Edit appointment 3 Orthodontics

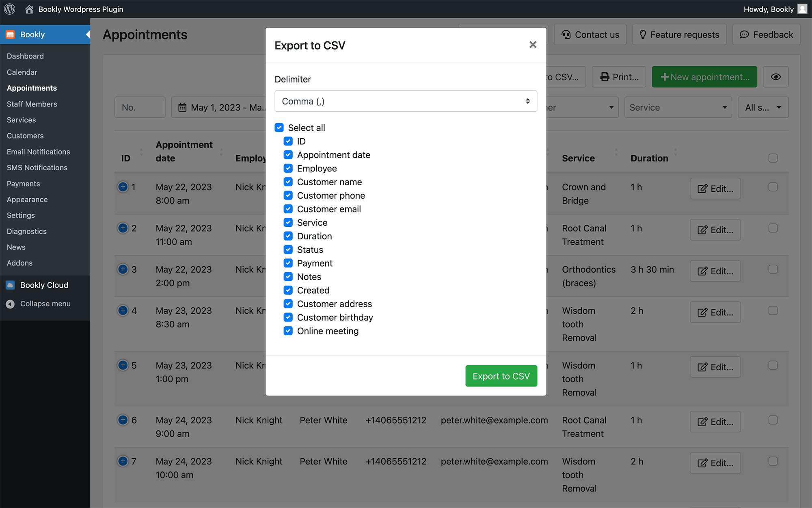715,271
